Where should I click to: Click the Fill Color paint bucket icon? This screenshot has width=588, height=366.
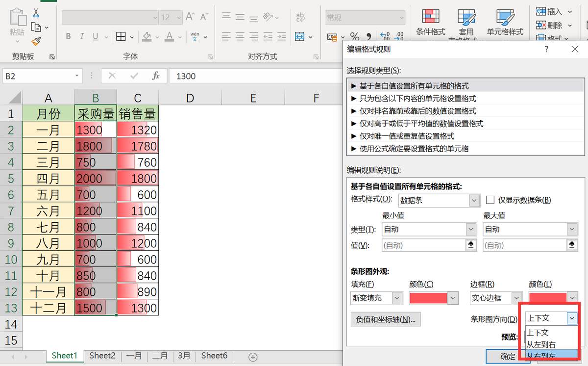147,37
